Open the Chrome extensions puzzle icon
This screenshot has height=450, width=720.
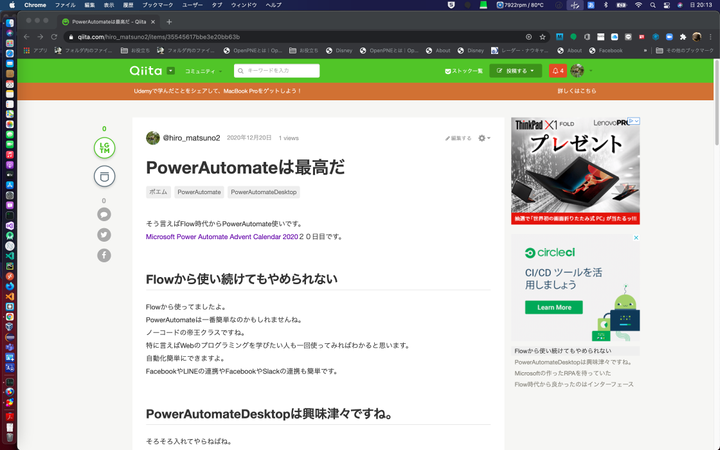click(683, 37)
